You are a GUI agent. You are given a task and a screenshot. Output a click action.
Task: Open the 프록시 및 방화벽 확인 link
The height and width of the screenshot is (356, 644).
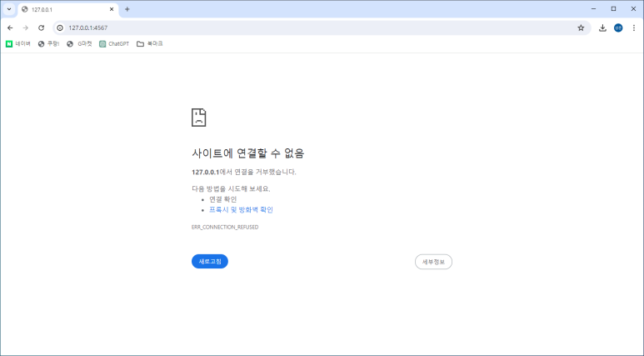pos(241,209)
